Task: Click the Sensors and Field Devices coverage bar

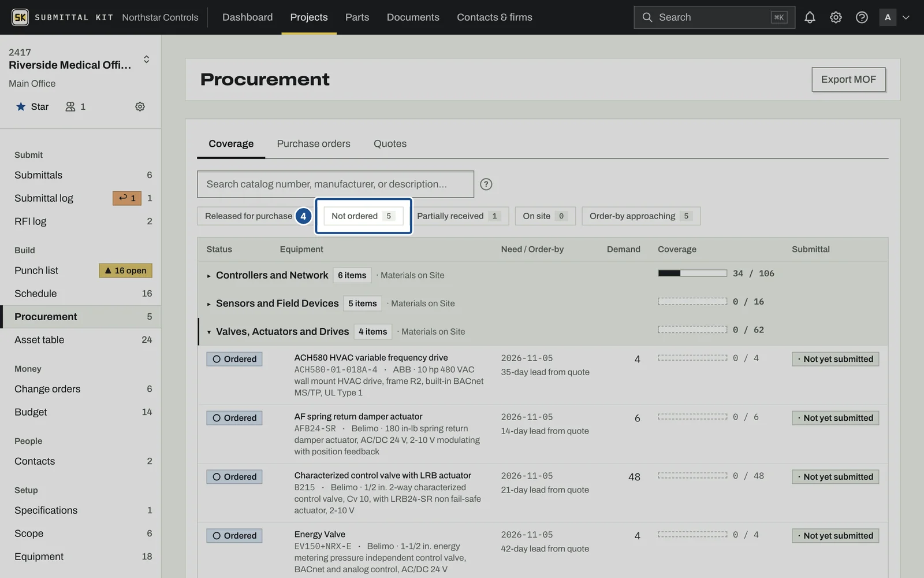Action: coord(692,302)
